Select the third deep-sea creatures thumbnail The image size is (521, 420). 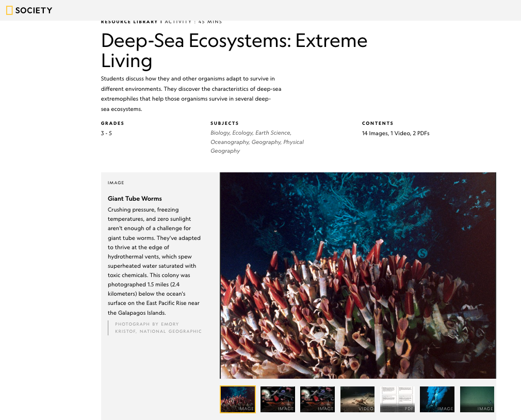[317, 399]
